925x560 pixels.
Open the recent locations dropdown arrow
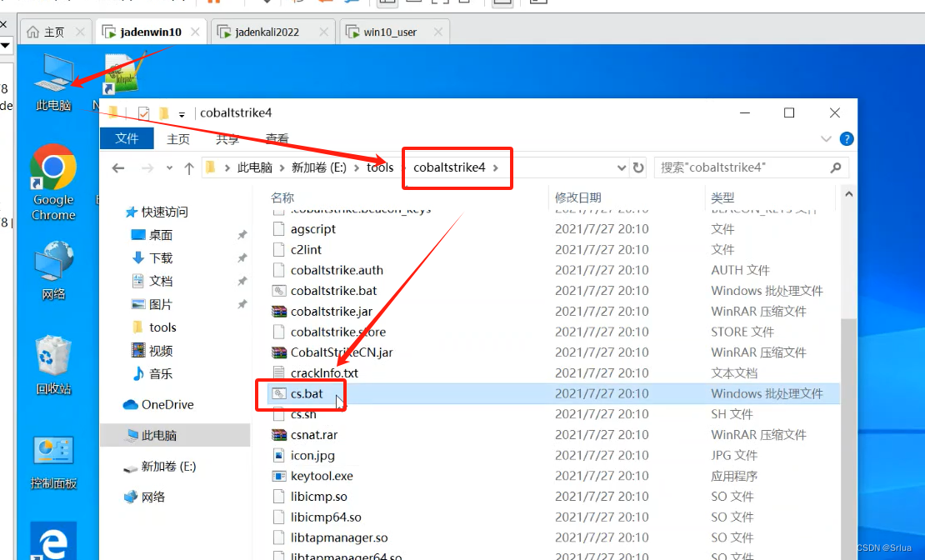[169, 168]
